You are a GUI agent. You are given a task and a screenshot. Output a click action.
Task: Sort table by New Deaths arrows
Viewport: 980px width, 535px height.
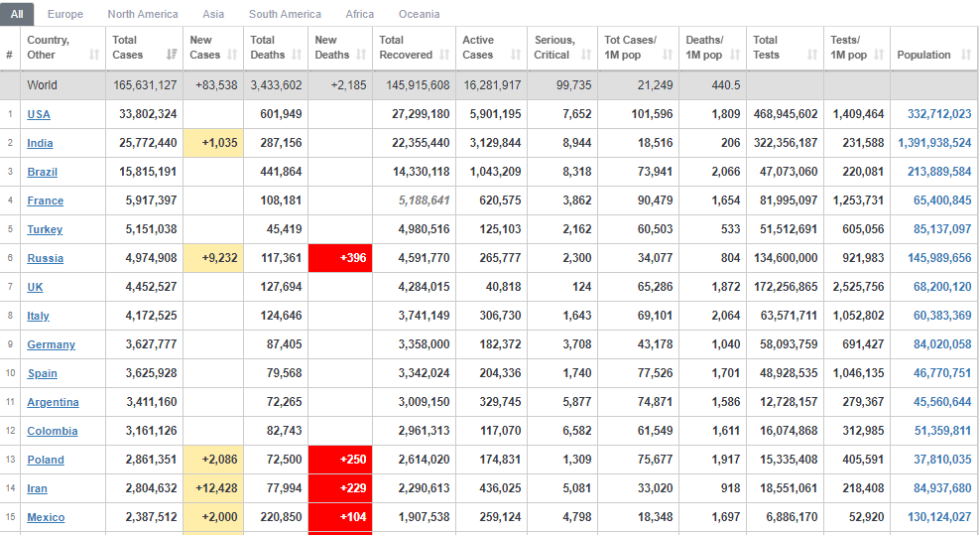pyautogui.click(x=361, y=55)
